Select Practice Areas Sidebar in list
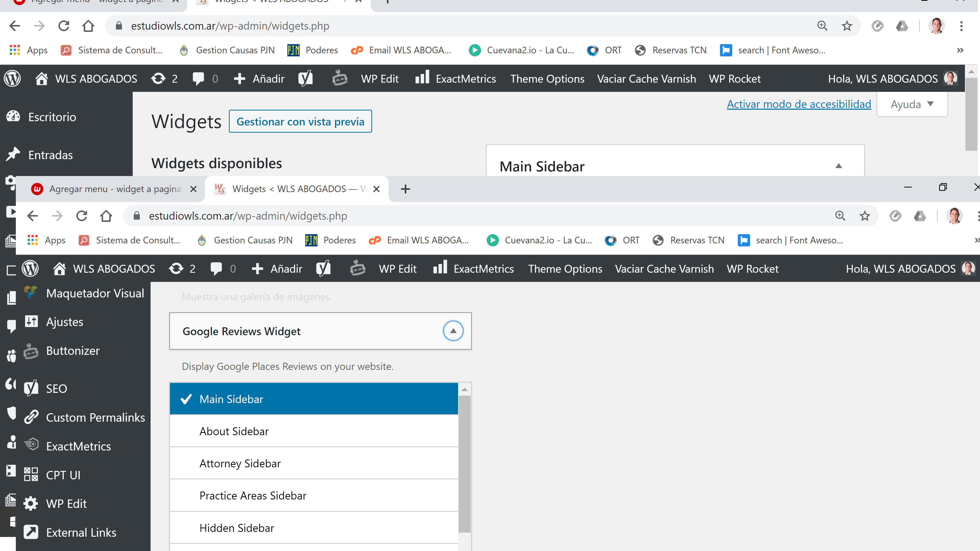This screenshot has height=551, width=980. point(314,495)
